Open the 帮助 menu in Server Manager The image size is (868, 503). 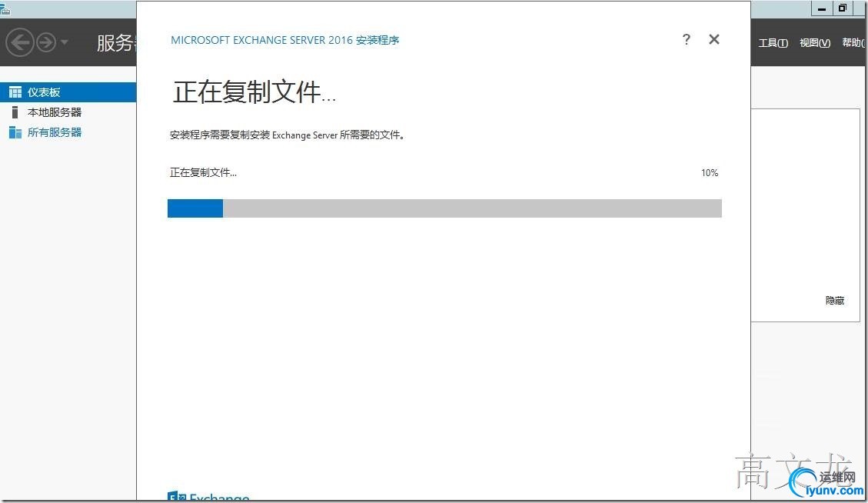tap(854, 42)
